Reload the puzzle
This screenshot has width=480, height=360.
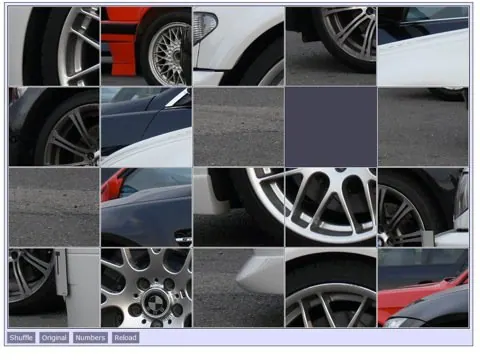point(125,338)
